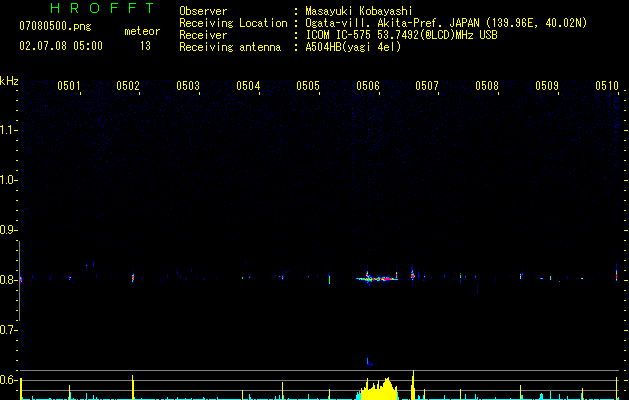The image size is (629, 400).
Task: Click the 0509 time marker
Action: point(547,85)
